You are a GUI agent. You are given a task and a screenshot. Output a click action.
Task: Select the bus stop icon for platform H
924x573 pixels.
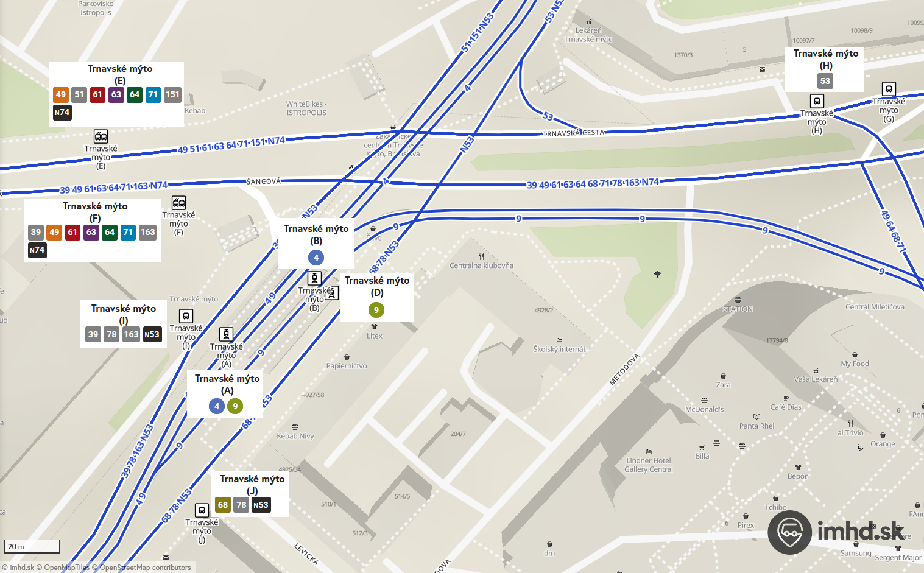tap(817, 101)
